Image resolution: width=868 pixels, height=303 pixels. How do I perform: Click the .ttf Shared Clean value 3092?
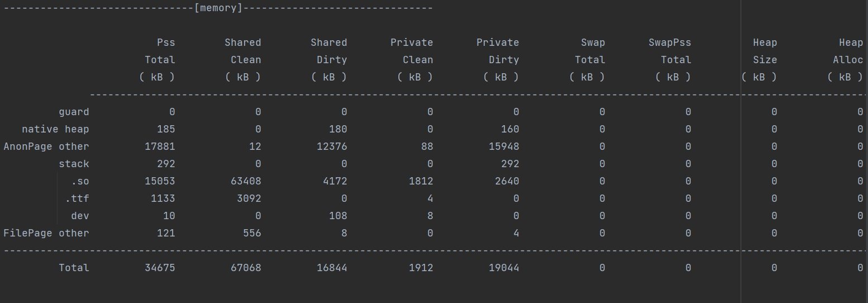click(x=249, y=198)
